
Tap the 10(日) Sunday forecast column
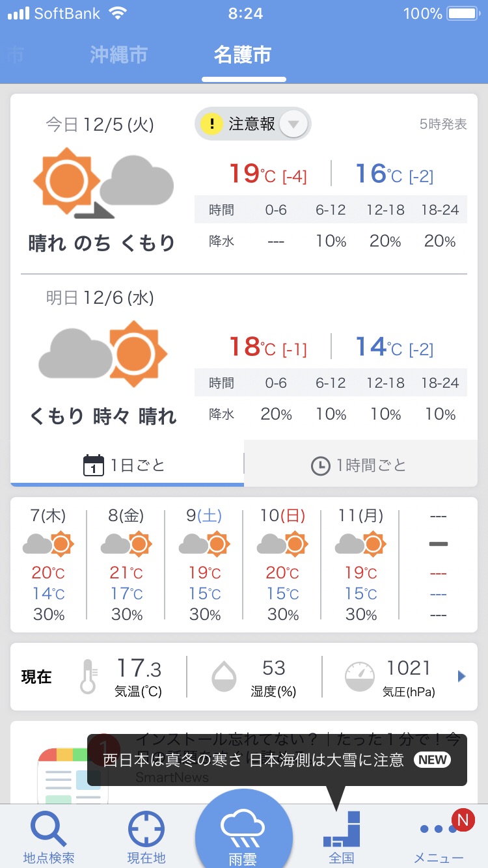pos(282,563)
